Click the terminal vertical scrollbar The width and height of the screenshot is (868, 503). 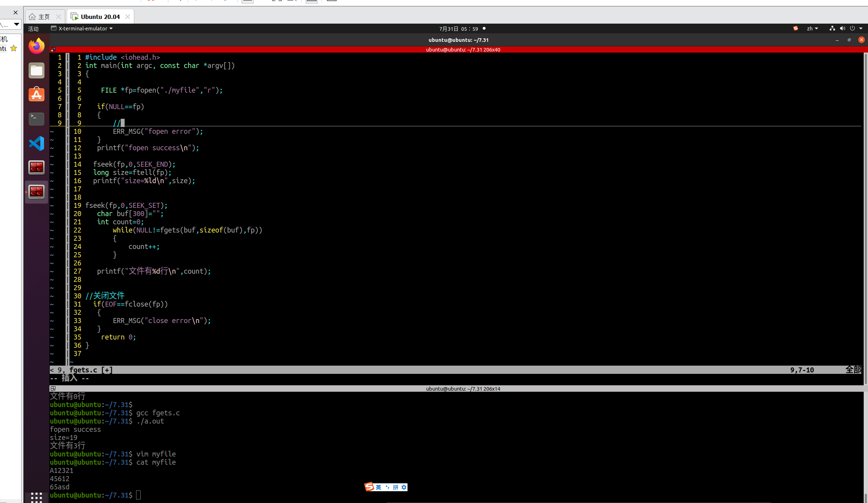click(865, 215)
